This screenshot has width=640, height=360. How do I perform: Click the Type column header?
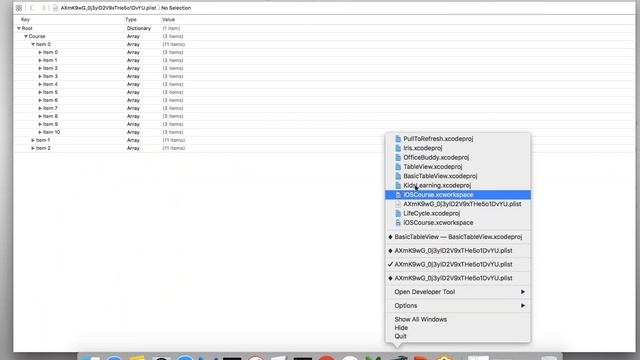[x=131, y=20]
